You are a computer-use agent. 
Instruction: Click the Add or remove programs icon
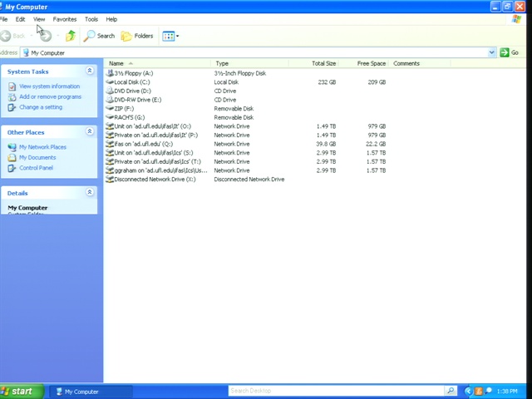click(x=12, y=97)
